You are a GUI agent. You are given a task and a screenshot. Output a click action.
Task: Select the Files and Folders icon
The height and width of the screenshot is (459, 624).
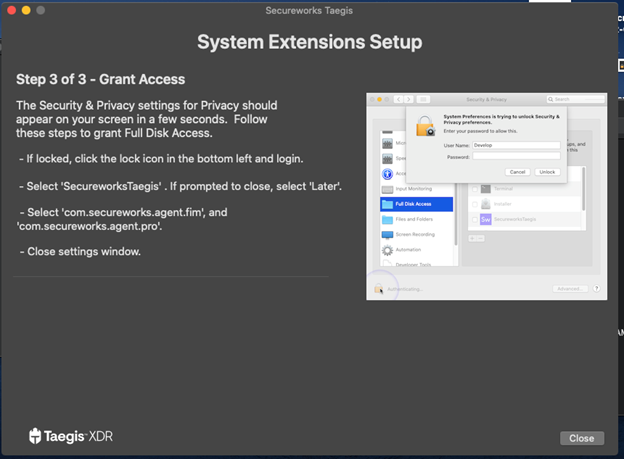(386, 220)
